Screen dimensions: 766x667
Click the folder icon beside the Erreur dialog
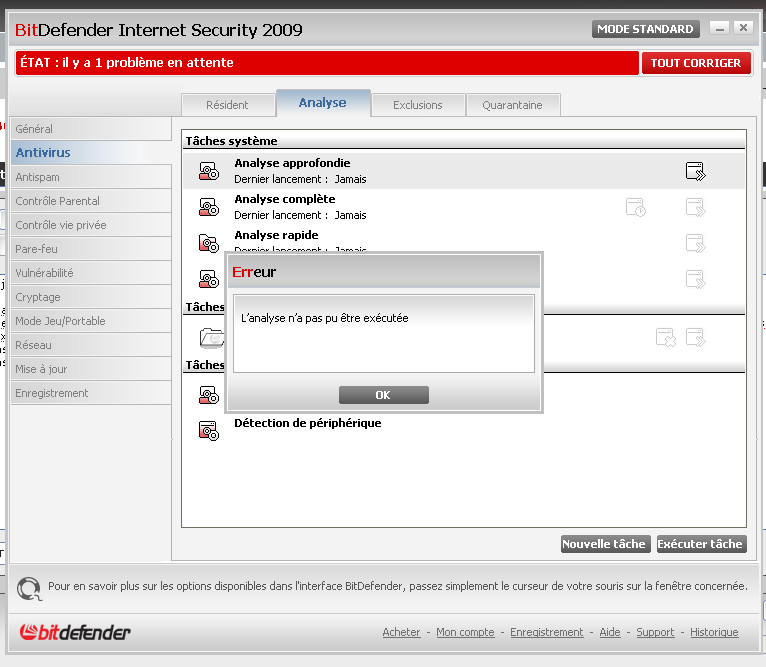pos(212,338)
